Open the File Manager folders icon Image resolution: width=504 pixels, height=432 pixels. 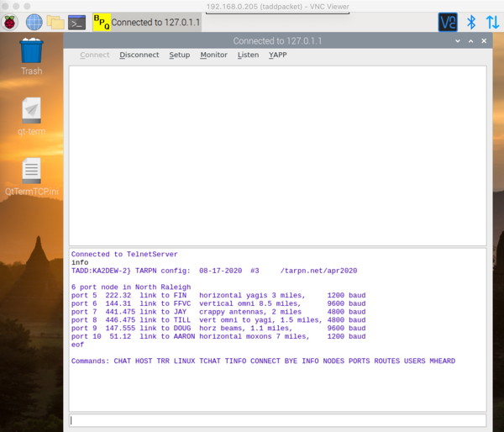click(55, 22)
